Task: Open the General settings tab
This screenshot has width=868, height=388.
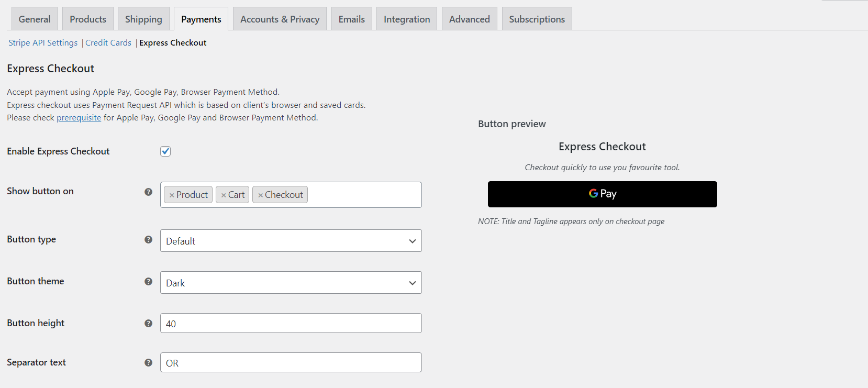Action: 35,19
